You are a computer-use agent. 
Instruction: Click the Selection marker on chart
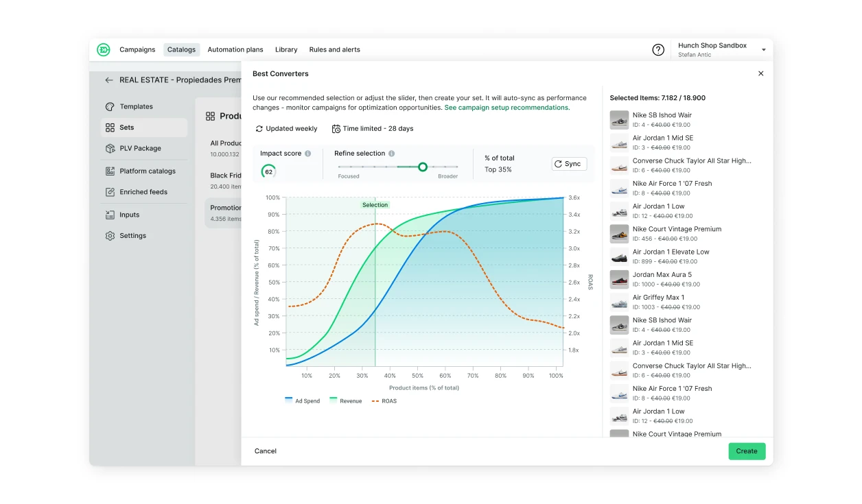point(375,205)
